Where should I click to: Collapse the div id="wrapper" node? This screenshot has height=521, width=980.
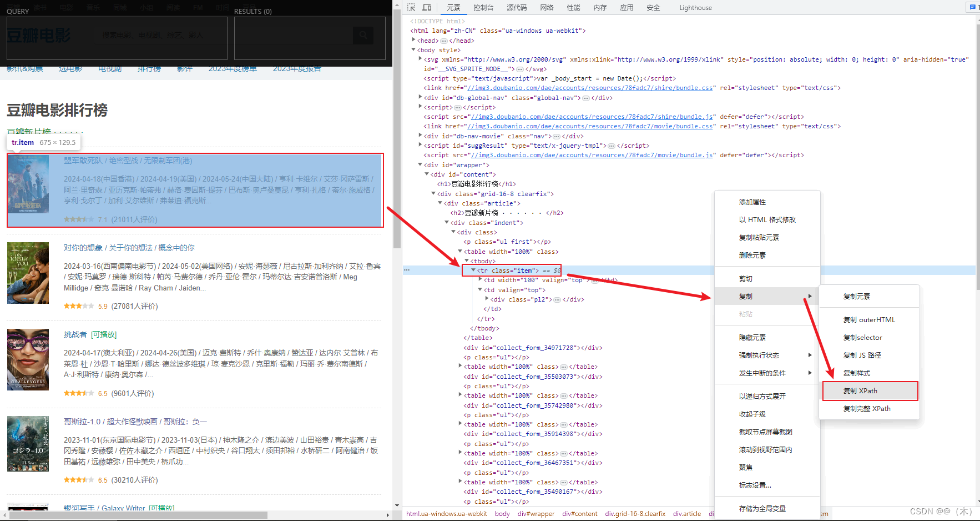[x=420, y=164]
